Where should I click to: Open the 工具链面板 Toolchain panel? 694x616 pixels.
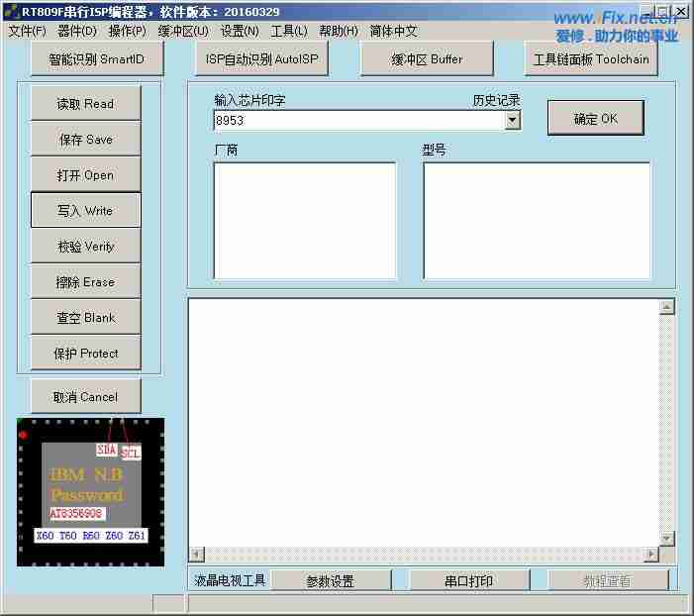[591, 58]
